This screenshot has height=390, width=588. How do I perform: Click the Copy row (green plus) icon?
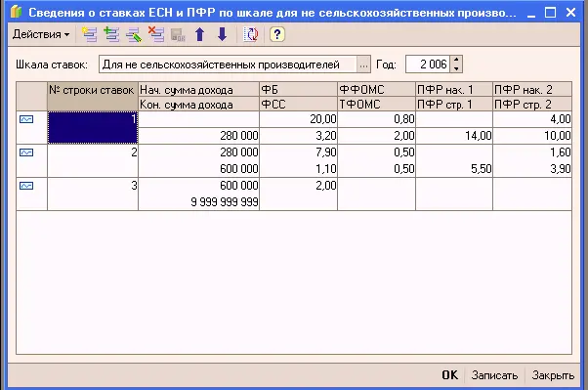click(111, 34)
